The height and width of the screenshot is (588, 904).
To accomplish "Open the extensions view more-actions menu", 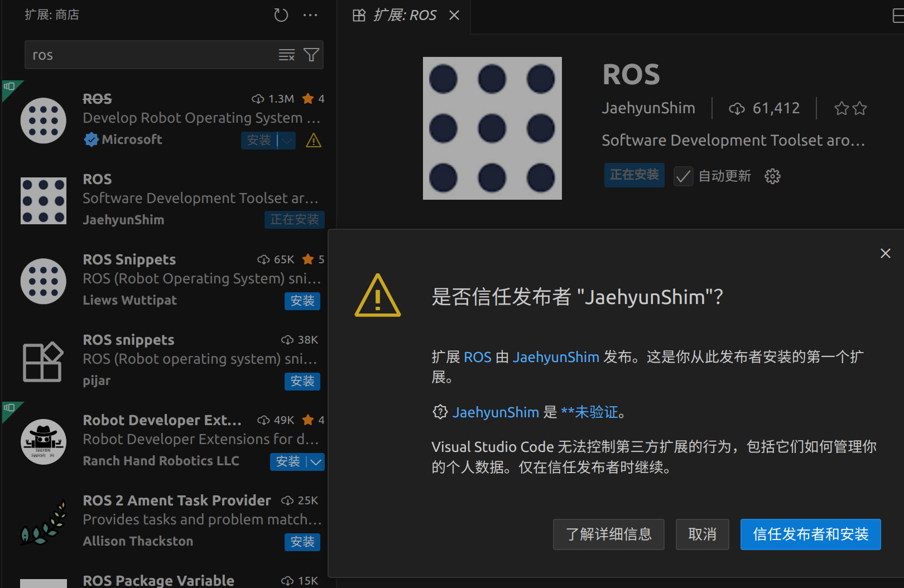I will tap(310, 15).
